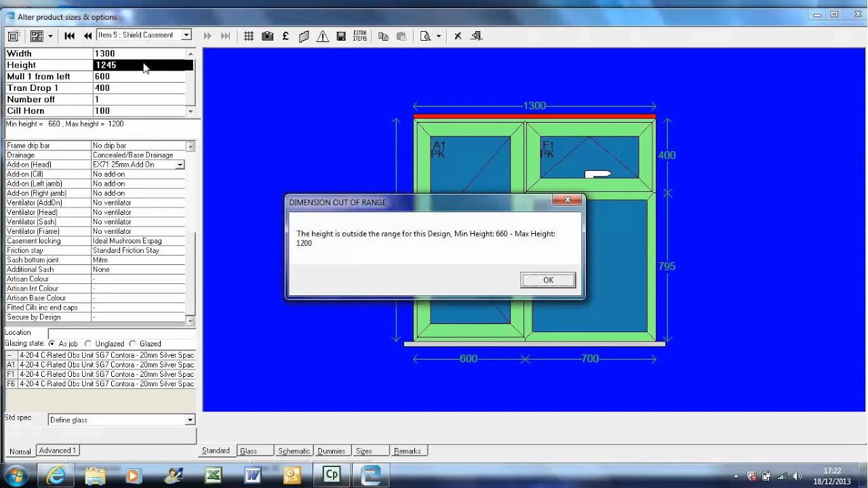The width and height of the screenshot is (868, 488).
Task: Open the Dummies tab
Action: click(332, 451)
